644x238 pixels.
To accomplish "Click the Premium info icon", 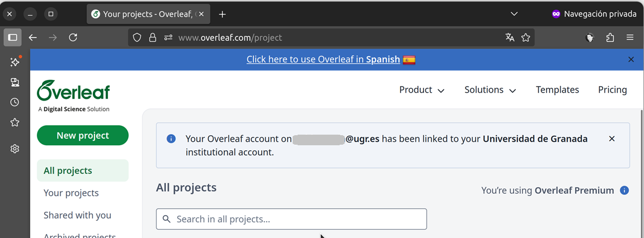I will coord(624,191).
